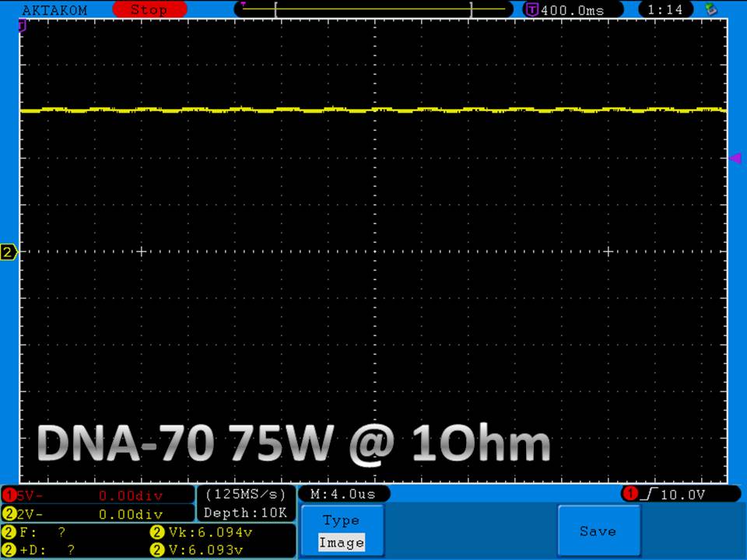Select the Image type option

tap(341, 543)
